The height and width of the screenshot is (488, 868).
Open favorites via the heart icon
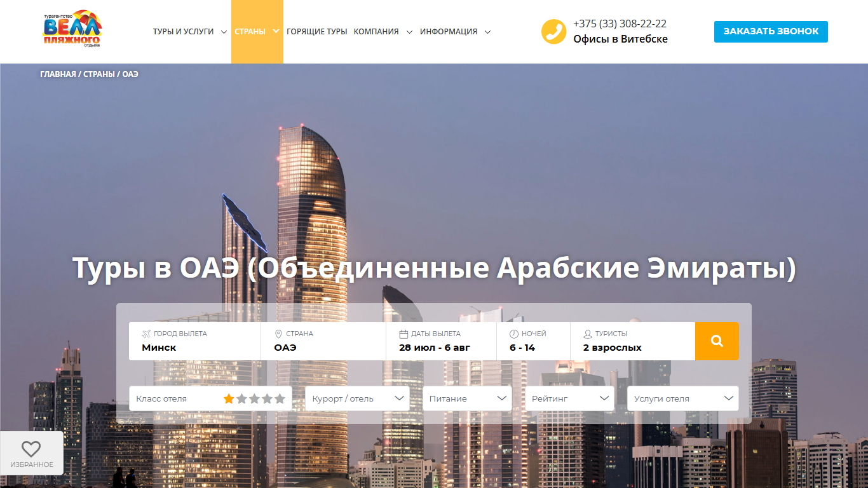coord(31,449)
